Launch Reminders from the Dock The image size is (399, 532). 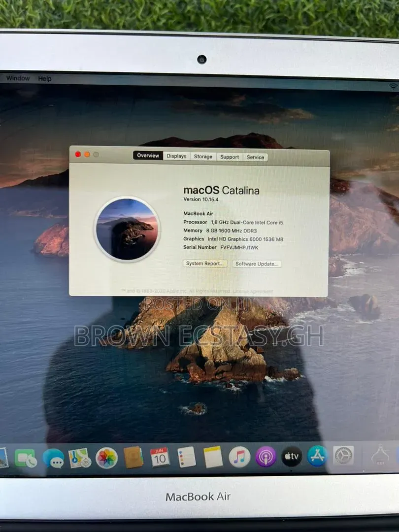tap(187, 457)
